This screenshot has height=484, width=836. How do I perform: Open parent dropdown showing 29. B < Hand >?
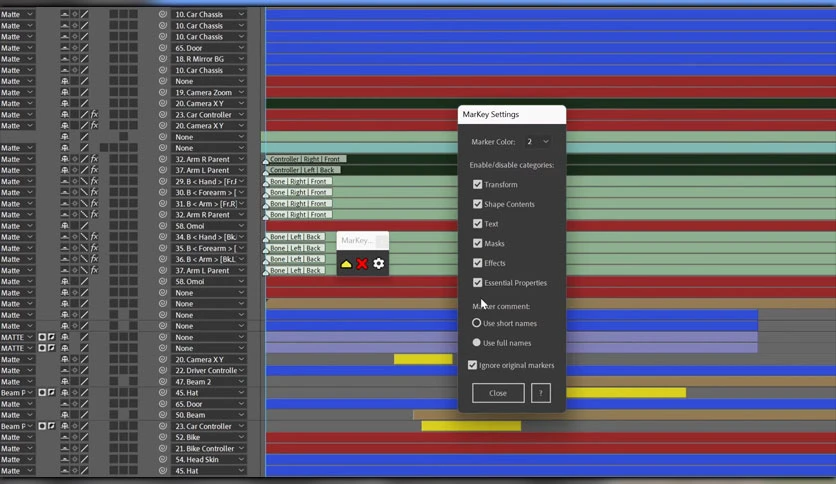point(209,181)
